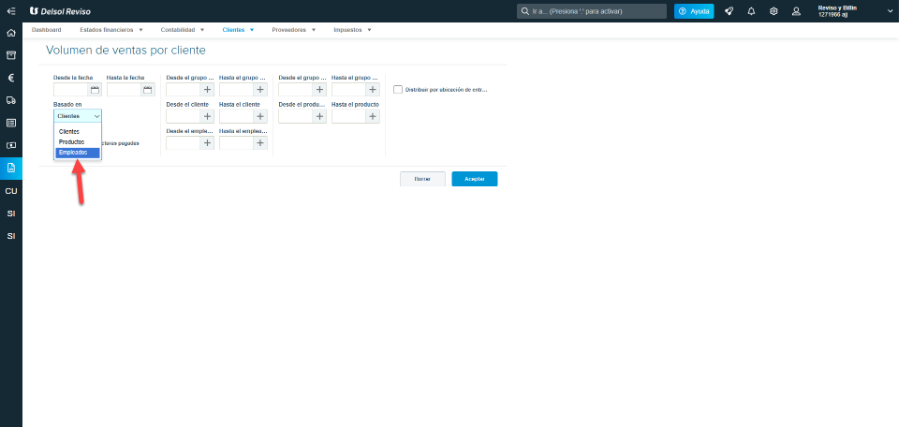Open the settings gear icon
900x427 pixels.
(x=774, y=11)
